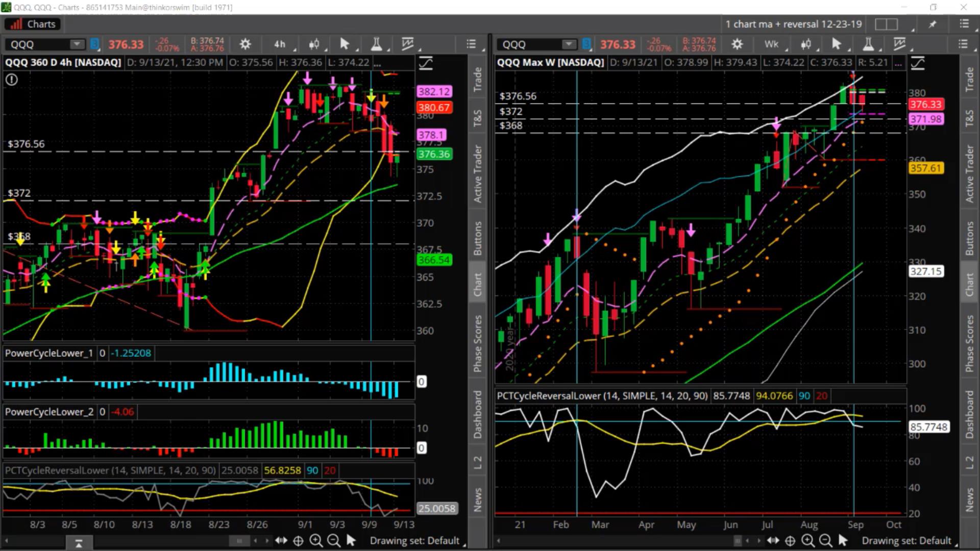Open Patterns icon on right chart toolbar
The height and width of the screenshot is (551, 980).
pyautogui.click(x=899, y=44)
